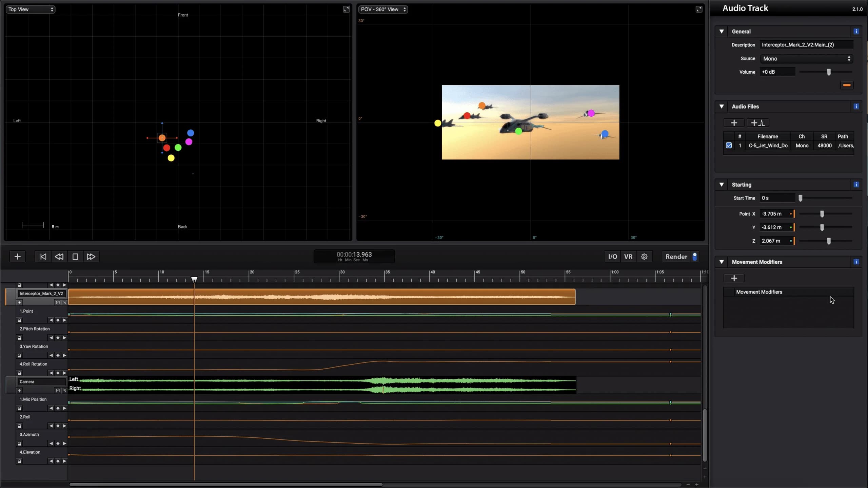868x488 pixels.
Task: Click the add audio file plus icon
Action: click(x=734, y=123)
